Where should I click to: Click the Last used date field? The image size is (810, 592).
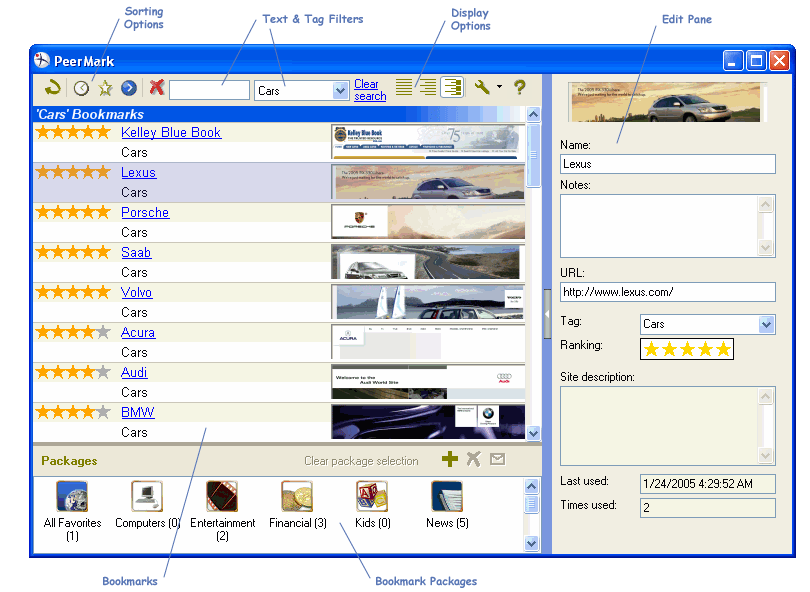click(707, 484)
